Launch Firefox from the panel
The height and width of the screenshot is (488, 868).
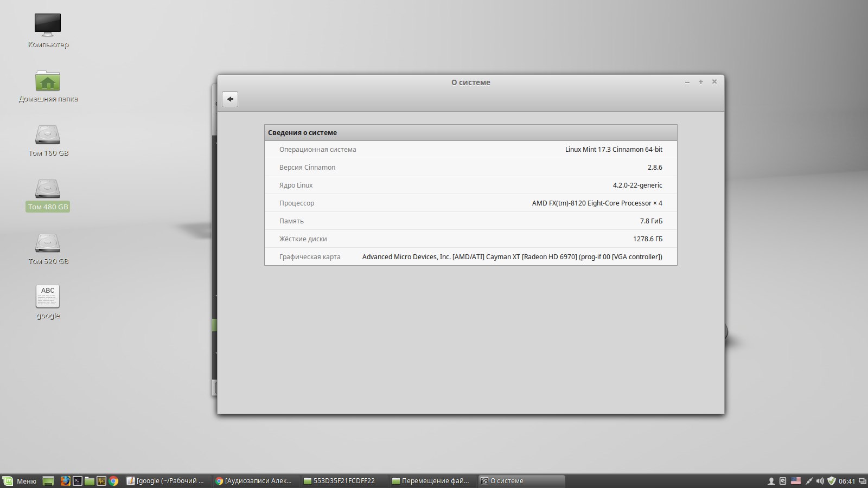(66, 481)
